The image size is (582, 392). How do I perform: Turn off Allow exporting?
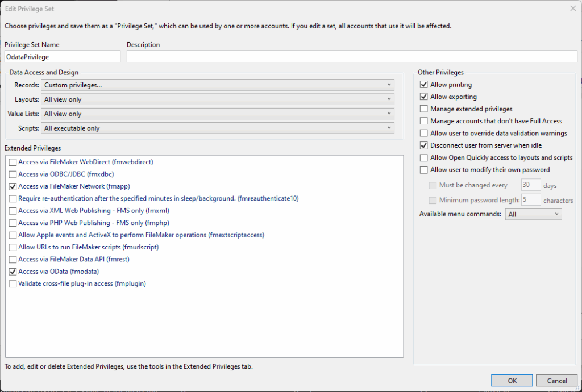point(424,97)
